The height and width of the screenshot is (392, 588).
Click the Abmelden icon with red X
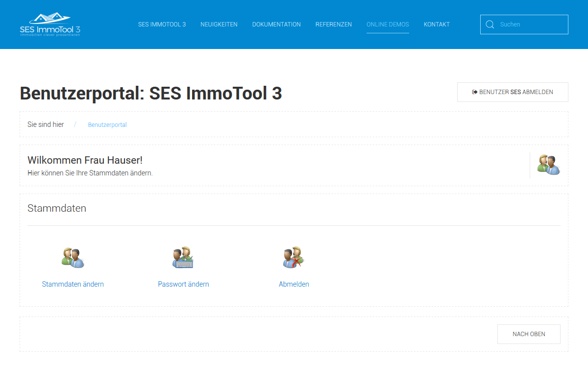(x=294, y=258)
